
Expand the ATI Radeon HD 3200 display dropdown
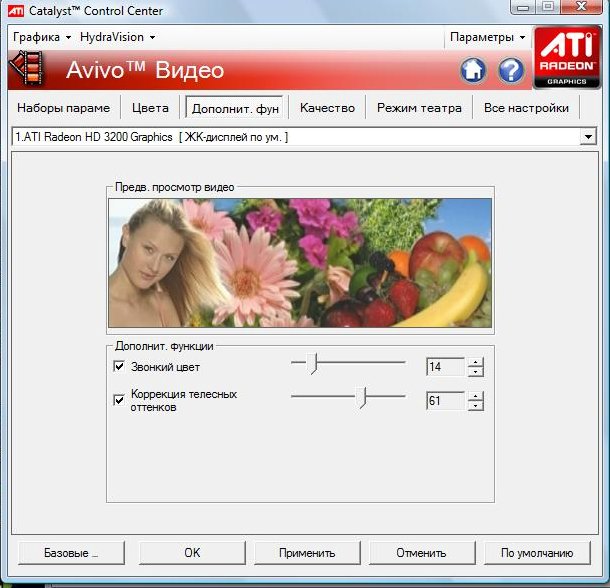[588, 137]
